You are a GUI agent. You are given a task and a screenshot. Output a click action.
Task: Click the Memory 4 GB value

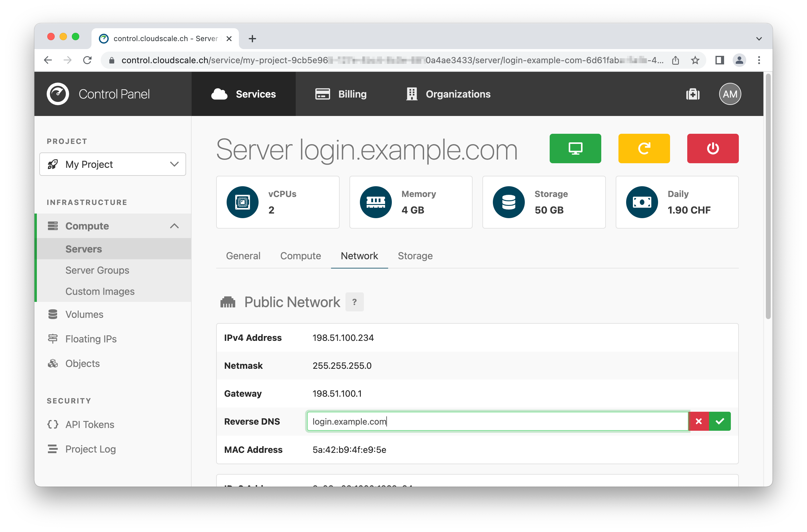tap(412, 210)
